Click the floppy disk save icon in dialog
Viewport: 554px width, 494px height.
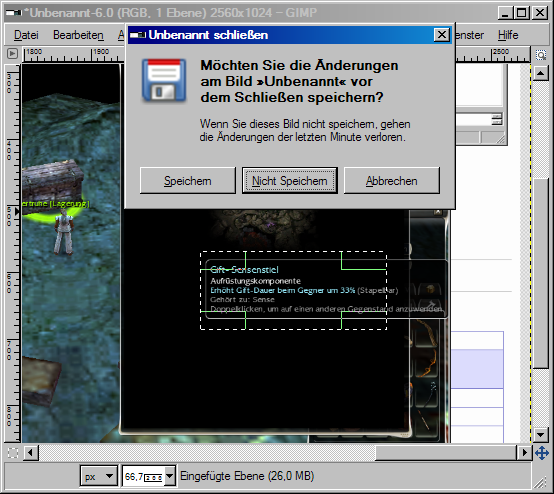tap(164, 81)
